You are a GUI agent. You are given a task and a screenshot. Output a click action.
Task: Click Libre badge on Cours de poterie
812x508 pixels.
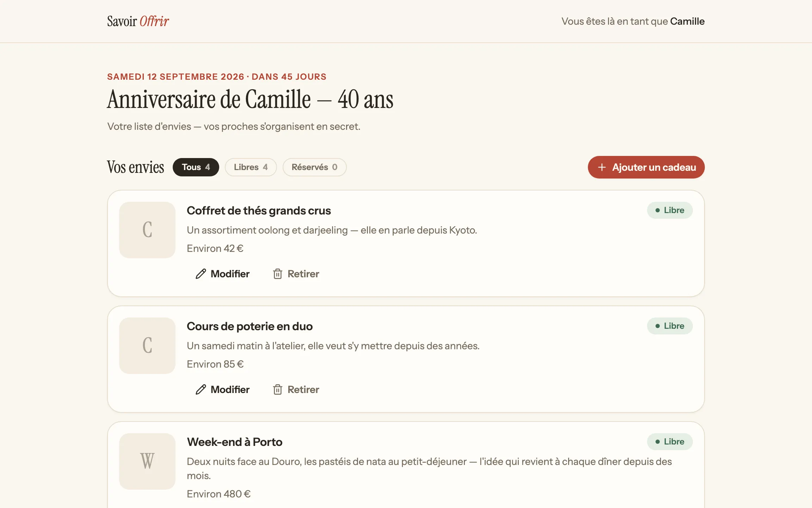[x=670, y=326]
